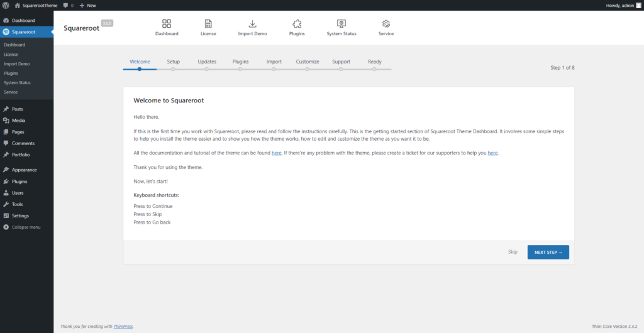Open the documentation 'here' link
This screenshot has width=644, height=333.
[x=277, y=153]
